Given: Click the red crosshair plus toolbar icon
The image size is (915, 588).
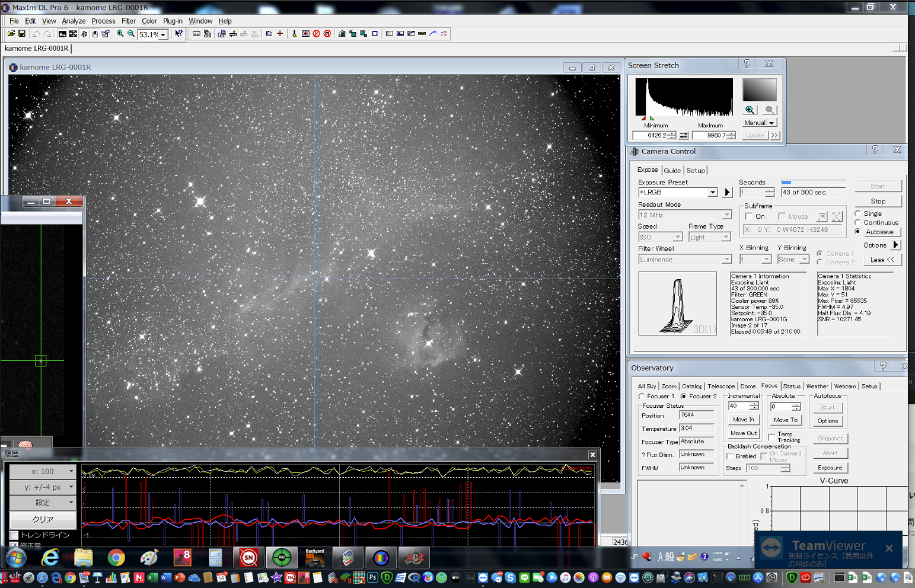Looking at the screenshot, I should (280, 34).
